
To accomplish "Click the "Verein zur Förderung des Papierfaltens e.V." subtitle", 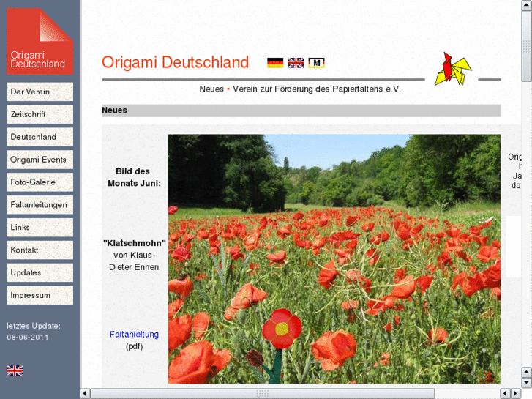I will pos(317,89).
